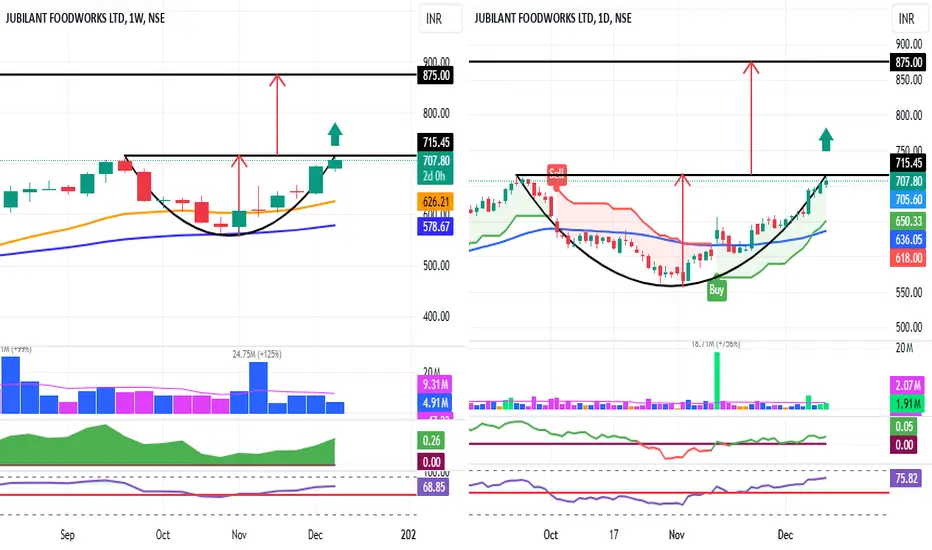The image size is (932, 550).
Task: Click the tall green volume spike bar on 1D chart
Action: (x=717, y=381)
